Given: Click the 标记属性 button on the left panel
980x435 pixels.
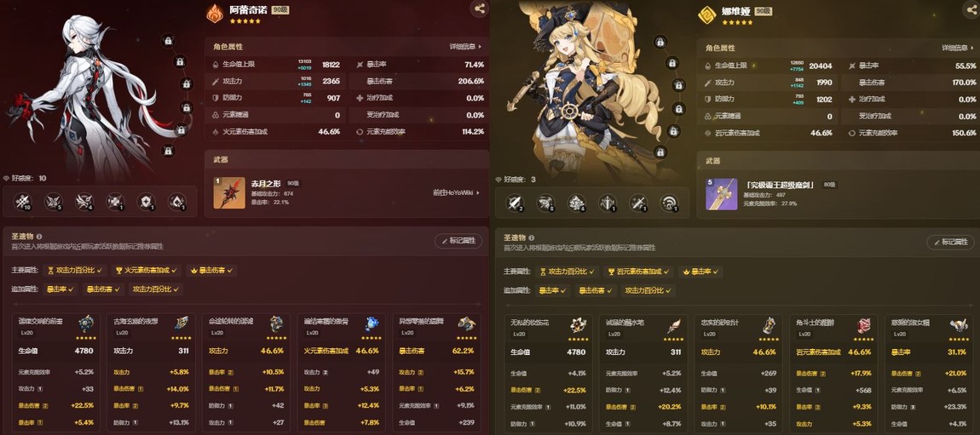Looking at the screenshot, I should pyautogui.click(x=458, y=241).
